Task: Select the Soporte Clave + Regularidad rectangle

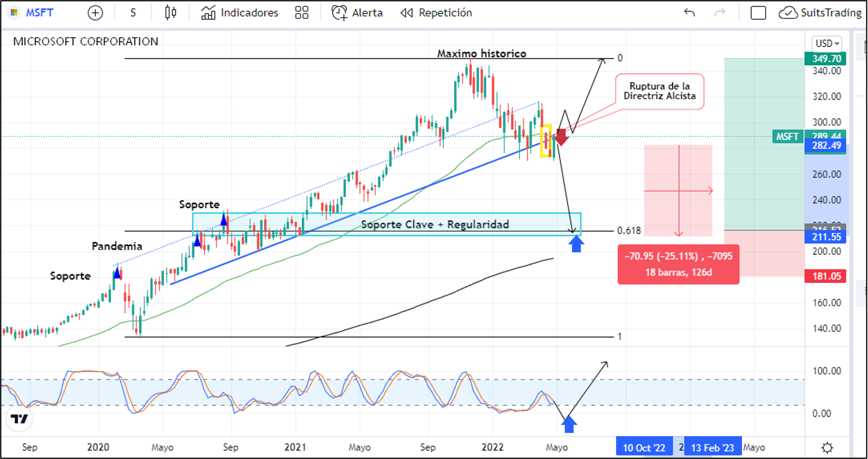Action: point(435,224)
